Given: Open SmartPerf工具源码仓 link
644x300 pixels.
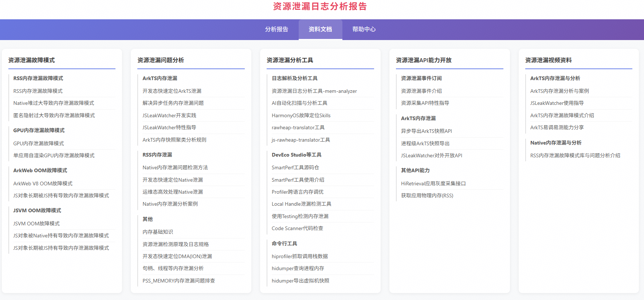Looking at the screenshot, I should [x=295, y=167].
